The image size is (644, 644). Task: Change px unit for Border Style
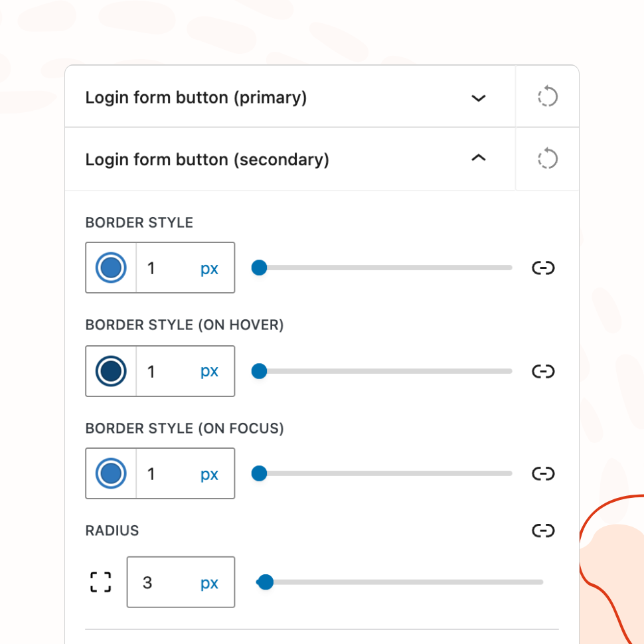[209, 268]
